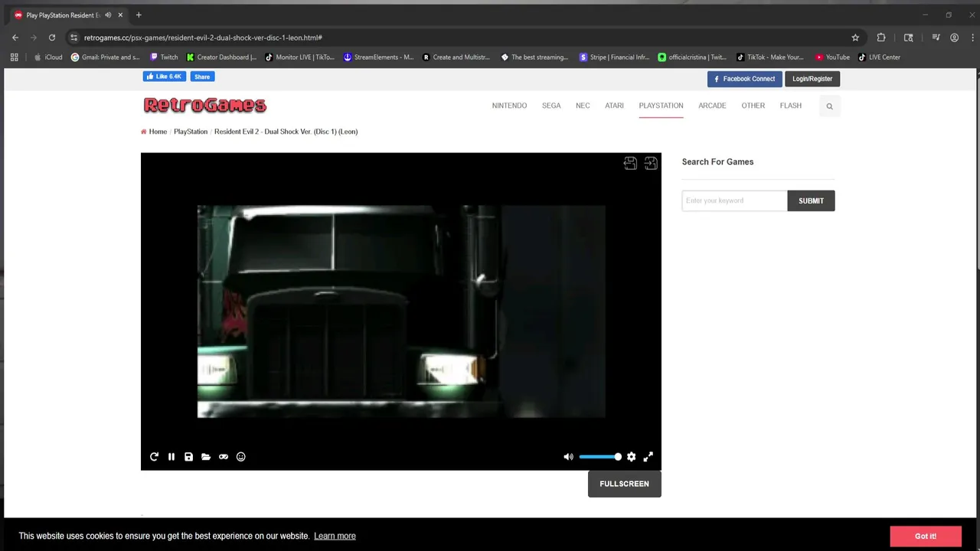This screenshot has height=551, width=980.
Task: Toggle emulator fullscreen arrows icon
Action: pos(648,457)
